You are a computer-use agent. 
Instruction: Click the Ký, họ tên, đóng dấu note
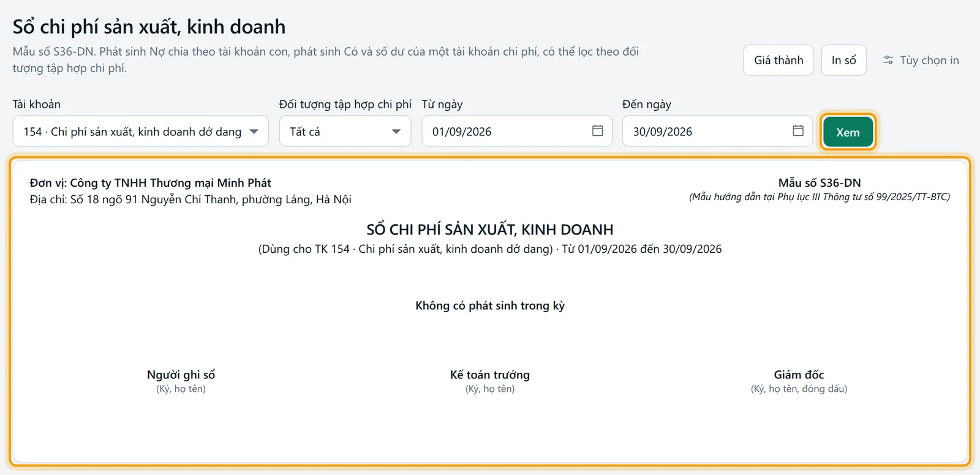[799, 389]
